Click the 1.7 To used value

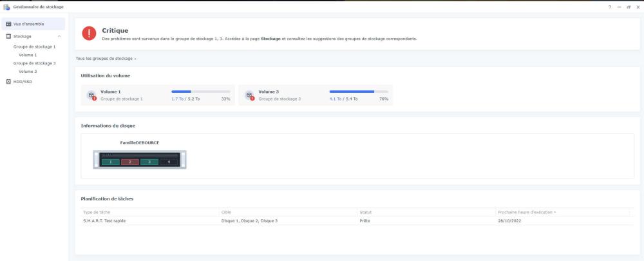point(178,99)
